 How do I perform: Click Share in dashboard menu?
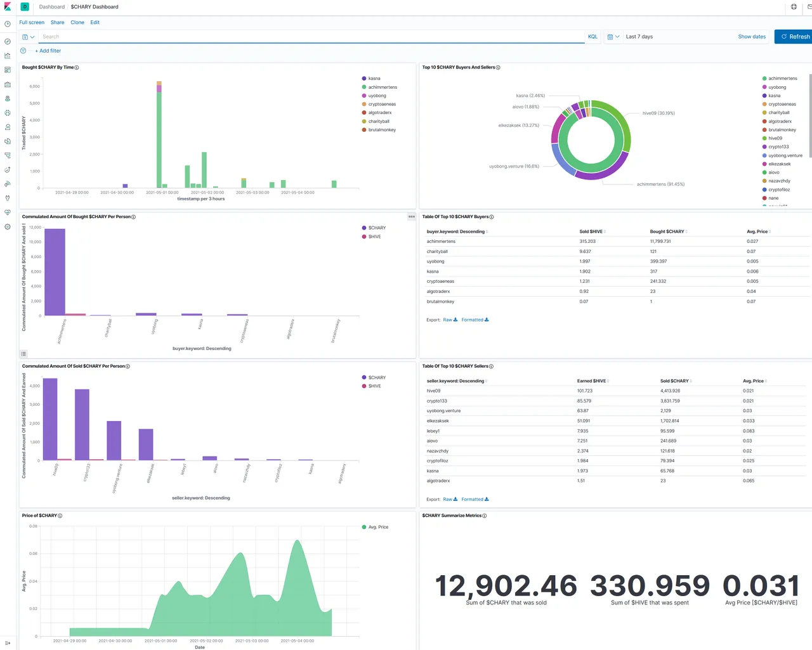click(58, 22)
